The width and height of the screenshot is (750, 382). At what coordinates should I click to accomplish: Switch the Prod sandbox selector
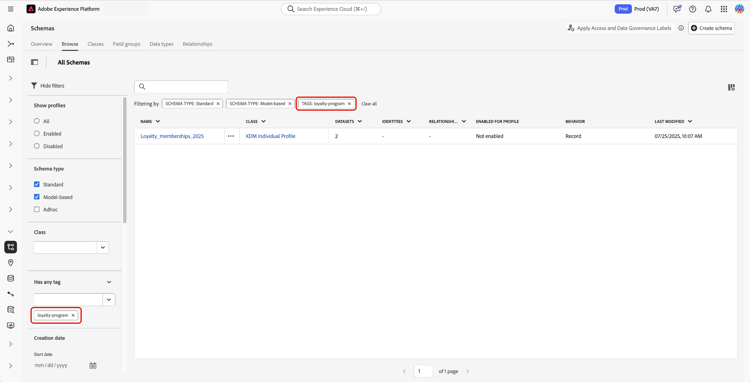[638, 9]
